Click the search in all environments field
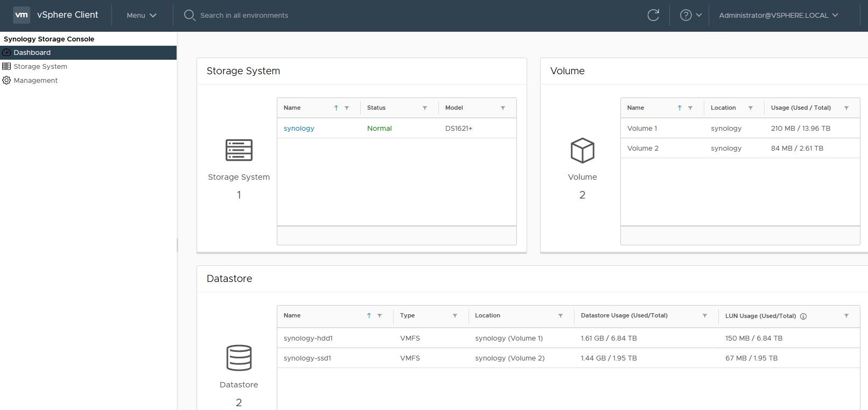868x410 pixels. 244,15
